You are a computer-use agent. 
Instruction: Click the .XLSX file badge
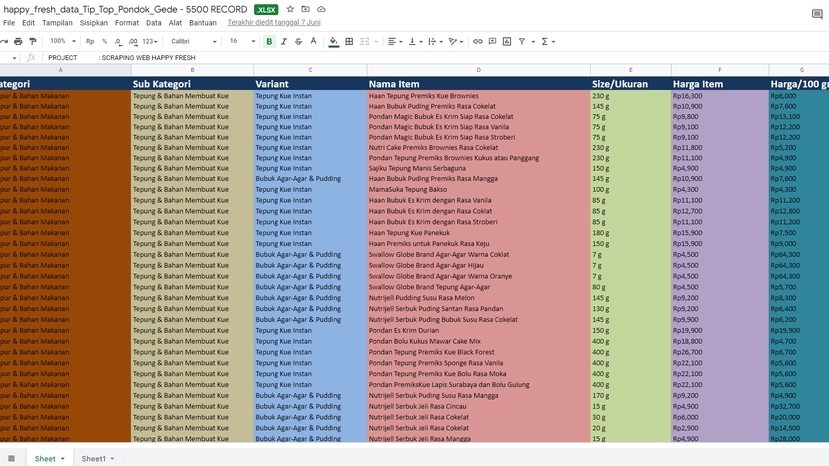pos(266,10)
